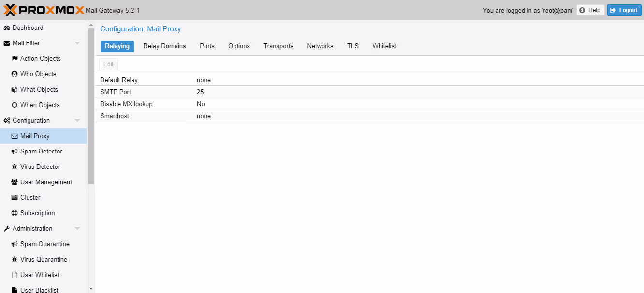644x293 pixels.
Task: Collapse the Administration section
Action: tap(77, 228)
